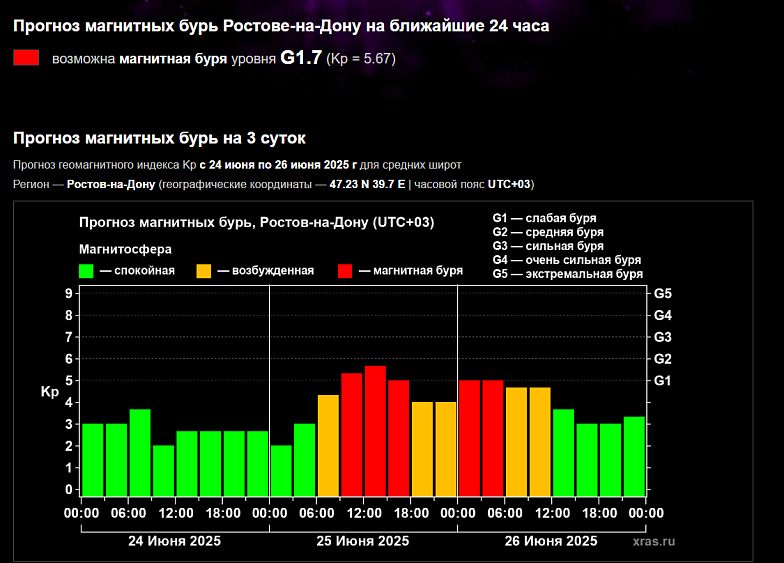Click the tallest green bar on 24 Июня
This screenshot has width=784, height=563.
pyautogui.click(x=140, y=452)
